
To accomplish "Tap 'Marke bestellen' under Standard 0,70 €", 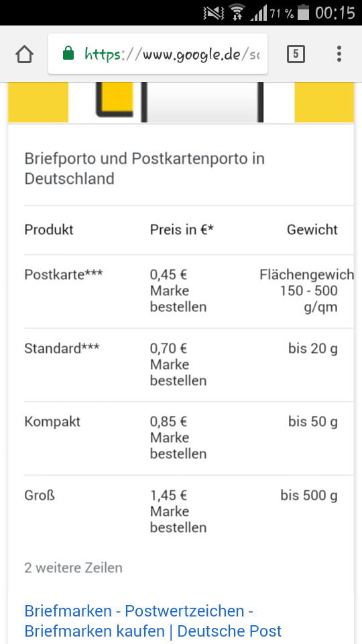I will [178, 372].
